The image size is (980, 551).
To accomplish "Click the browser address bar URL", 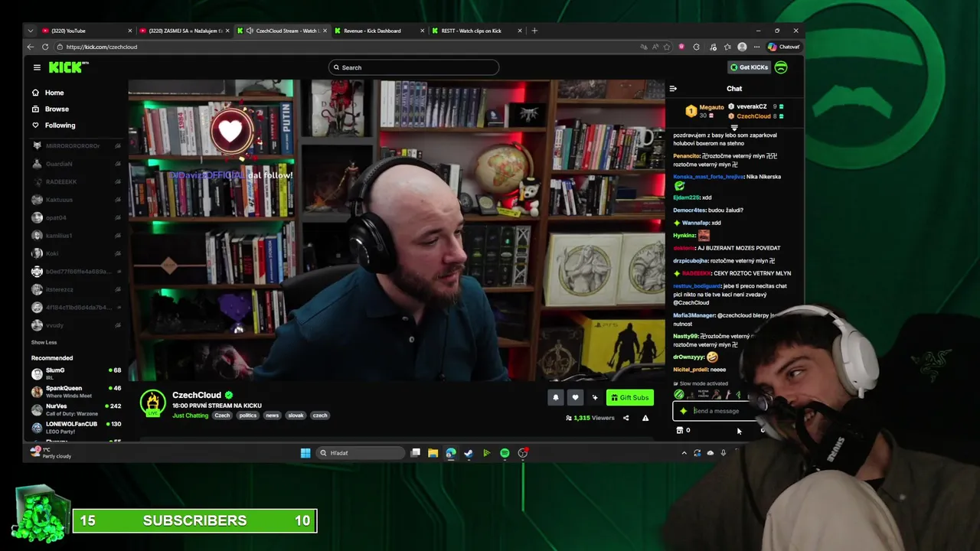I will [102, 47].
